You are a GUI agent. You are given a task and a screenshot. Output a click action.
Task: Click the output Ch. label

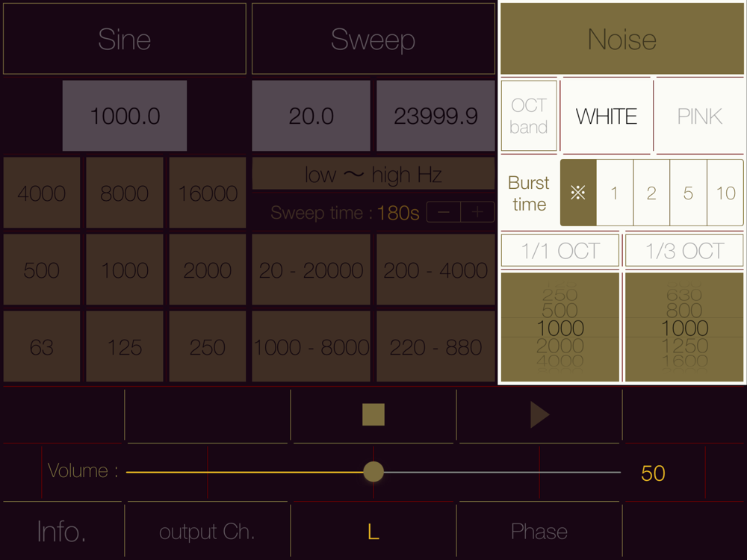coord(207,532)
